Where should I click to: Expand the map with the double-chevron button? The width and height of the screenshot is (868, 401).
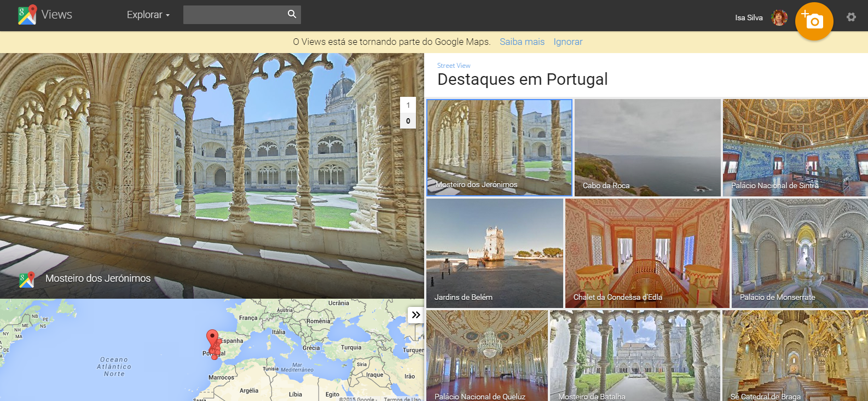(416, 315)
